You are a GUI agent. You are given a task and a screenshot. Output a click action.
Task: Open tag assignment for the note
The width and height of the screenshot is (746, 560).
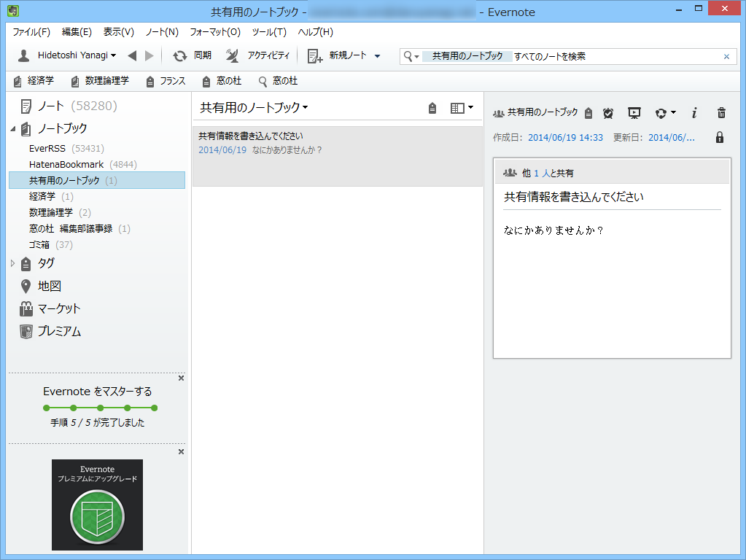coord(588,113)
